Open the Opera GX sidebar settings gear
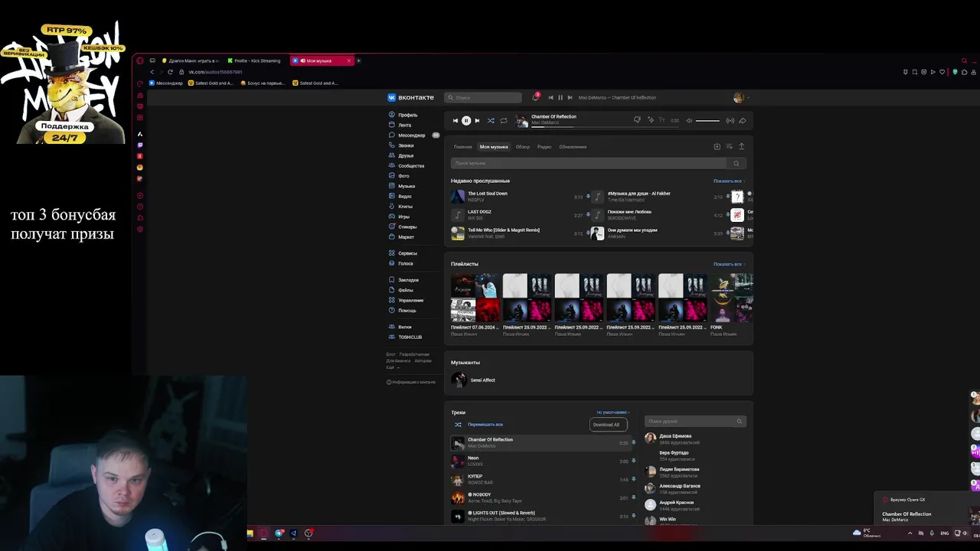 (x=139, y=230)
